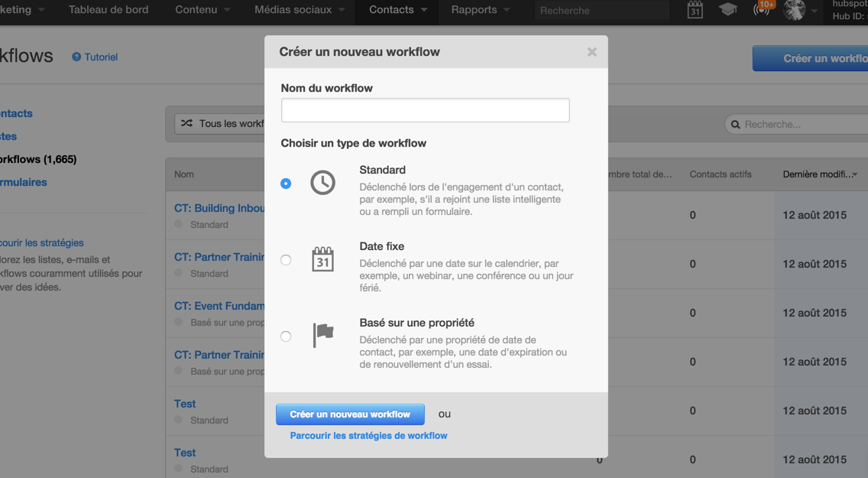
Task: Open notifications icon with 10+ badge
Action: click(x=763, y=10)
